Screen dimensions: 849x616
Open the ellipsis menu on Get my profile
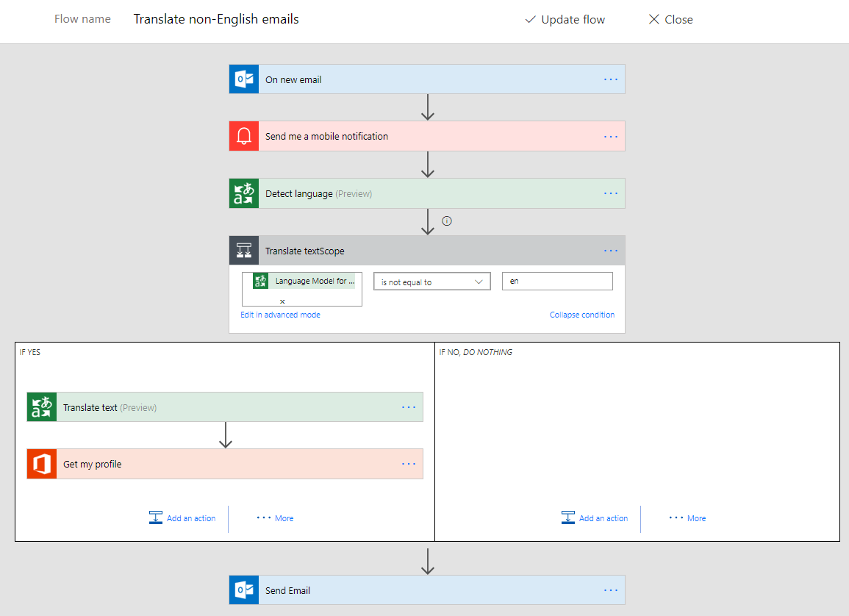[409, 465]
